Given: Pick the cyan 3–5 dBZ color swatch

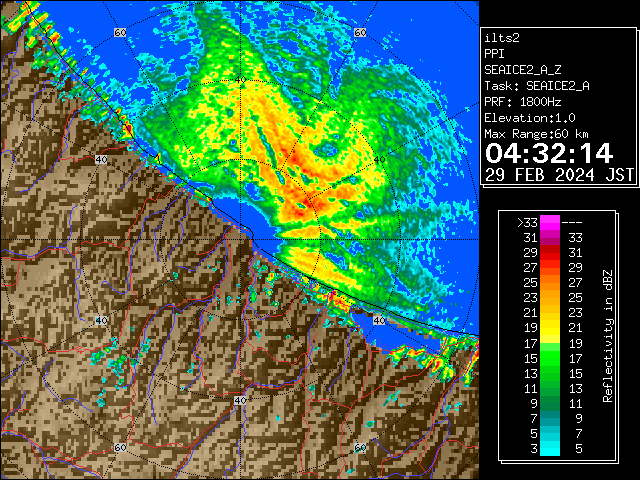Looking at the screenshot, I should coord(550,448).
